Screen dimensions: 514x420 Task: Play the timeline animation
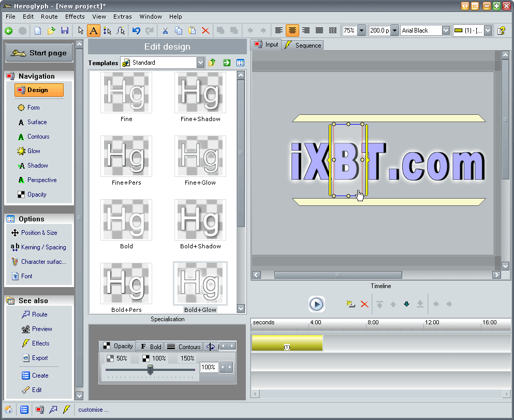pyautogui.click(x=316, y=304)
